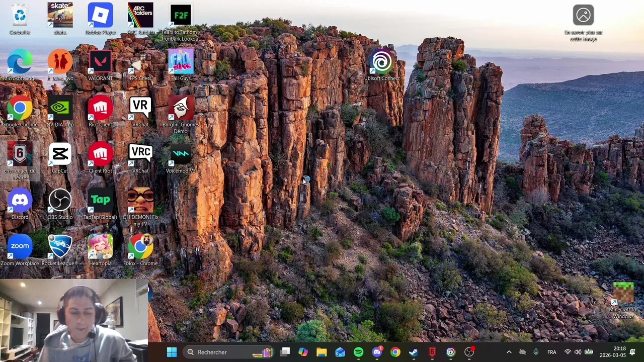Screen dimensions: 644x362
Task: Open Discord desktop shortcut
Action: pyautogui.click(x=20, y=204)
